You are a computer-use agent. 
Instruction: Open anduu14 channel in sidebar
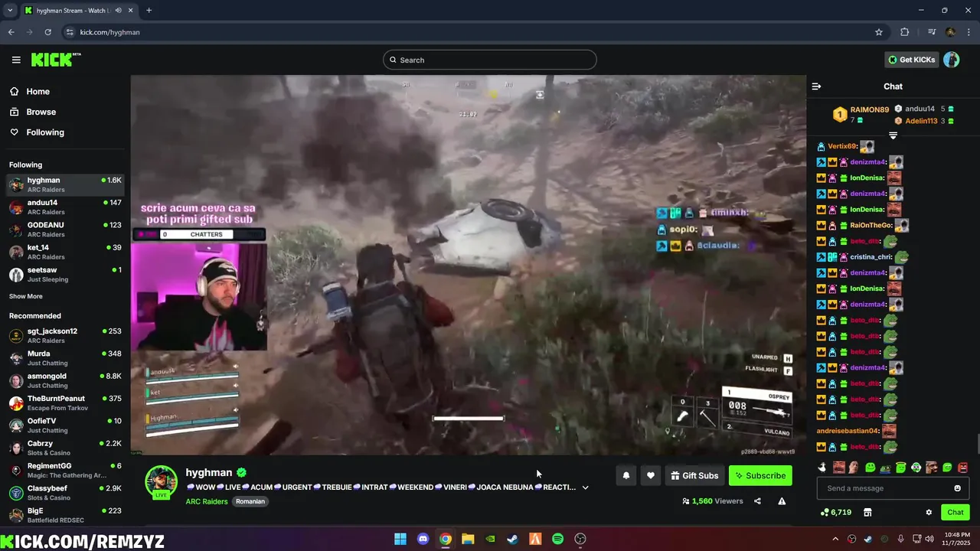pyautogui.click(x=65, y=207)
